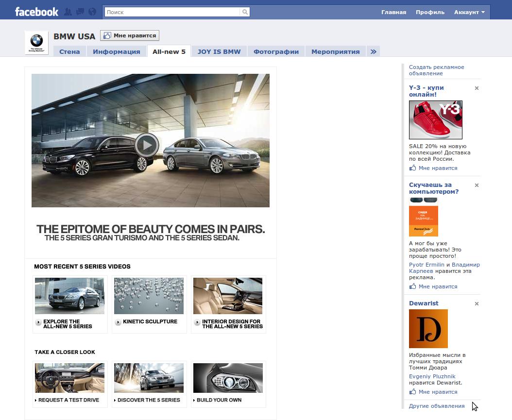Click the Dewarist logo image
Image resolution: width=512 pixels, height=420 pixels.
[x=428, y=329]
